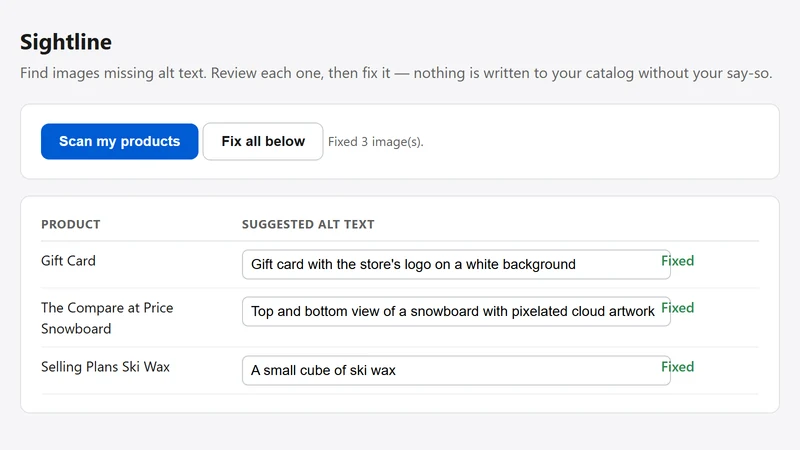800x450 pixels.
Task: Edit the snowboard alt text field
Action: point(456,311)
